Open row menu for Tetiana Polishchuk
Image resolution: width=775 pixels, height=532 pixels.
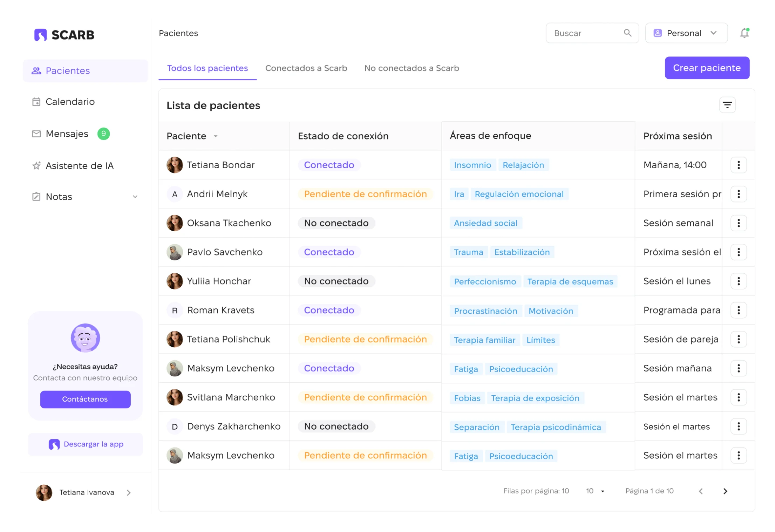[x=739, y=339]
